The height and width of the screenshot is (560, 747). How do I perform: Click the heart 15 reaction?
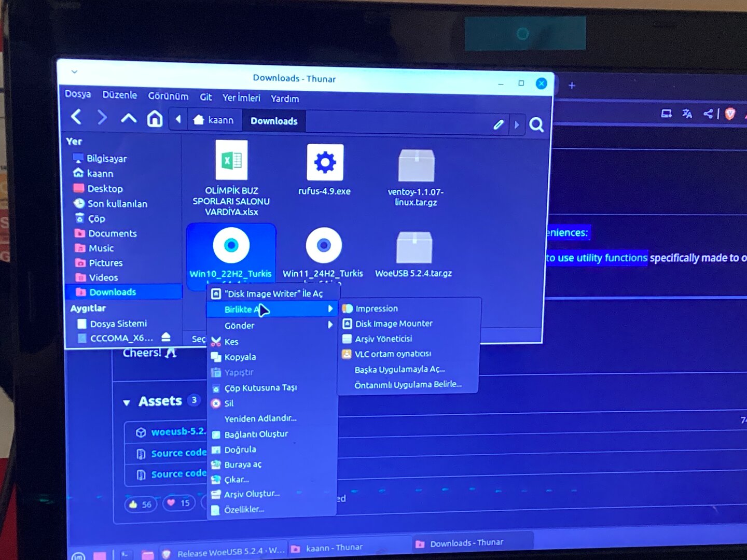click(x=178, y=503)
